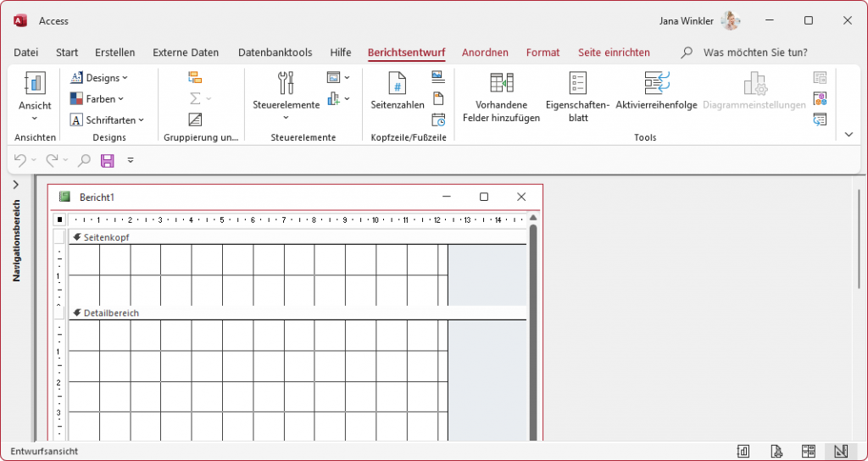The width and height of the screenshot is (868, 461).
Task: Switch to the Externe Daten tab
Action: click(x=186, y=53)
